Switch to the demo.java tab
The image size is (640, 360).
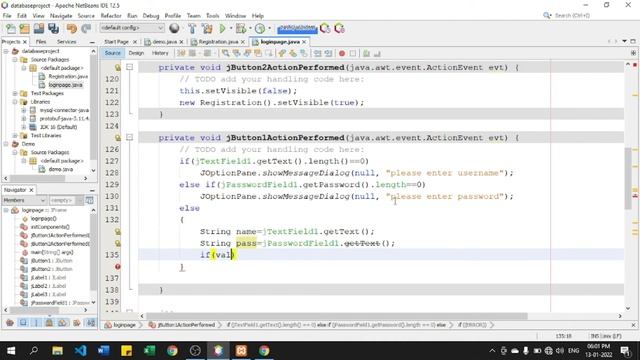pos(165,42)
